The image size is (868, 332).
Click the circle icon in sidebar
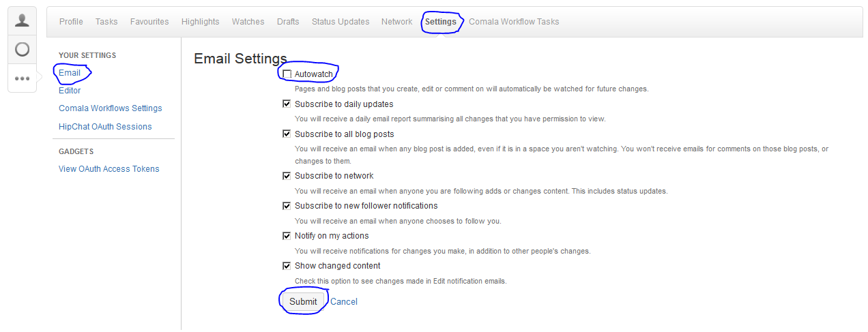coord(23,49)
